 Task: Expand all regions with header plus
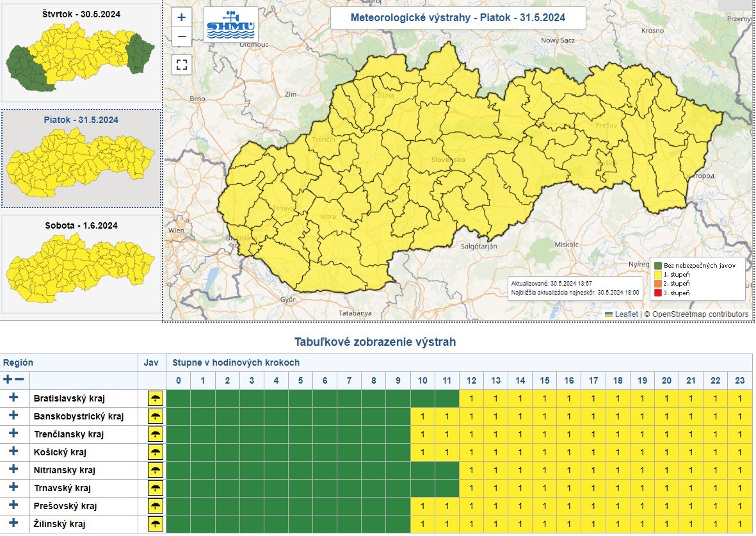pos(8,380)
